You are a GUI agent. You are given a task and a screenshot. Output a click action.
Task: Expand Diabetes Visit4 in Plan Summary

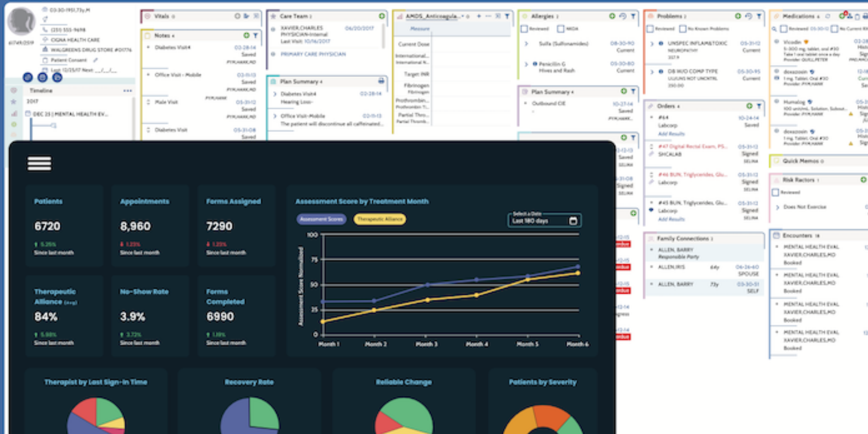click(274, 93)
